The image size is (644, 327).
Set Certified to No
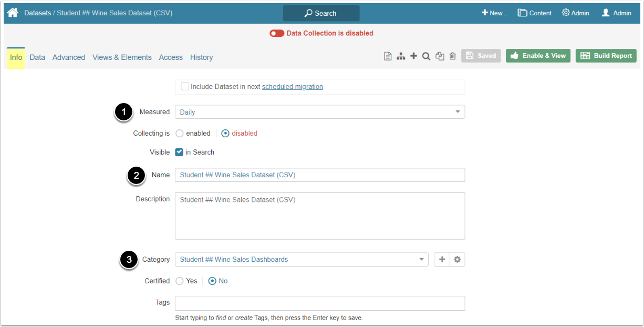pos(213,281)
